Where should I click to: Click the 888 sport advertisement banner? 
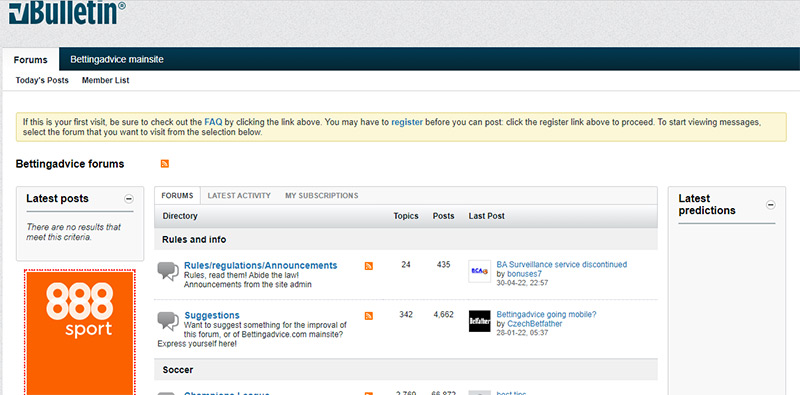80,332
